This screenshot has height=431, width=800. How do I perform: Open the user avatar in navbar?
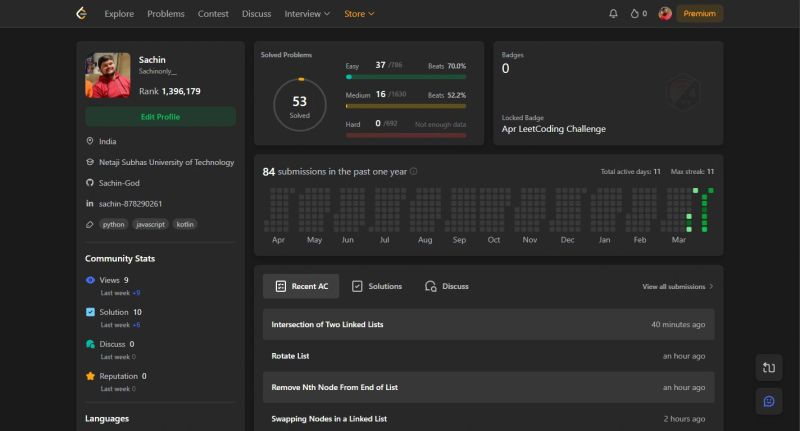point(665,14)
